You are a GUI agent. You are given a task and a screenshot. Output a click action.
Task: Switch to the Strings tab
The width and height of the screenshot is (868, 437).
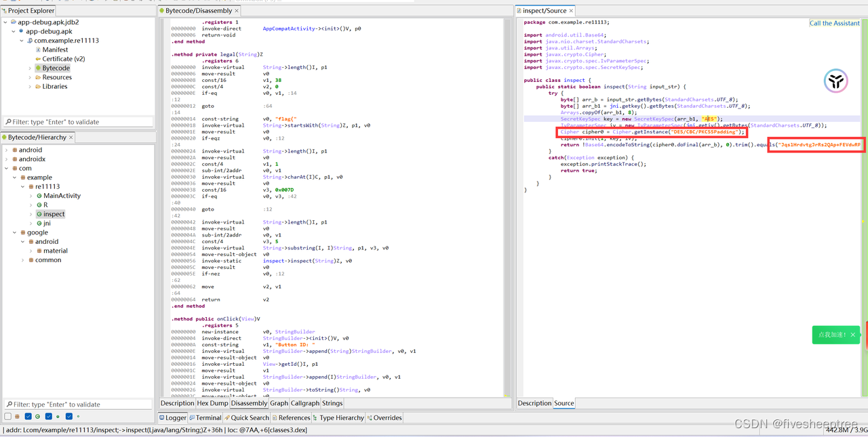pyautogui.click(x=332, y=403)
